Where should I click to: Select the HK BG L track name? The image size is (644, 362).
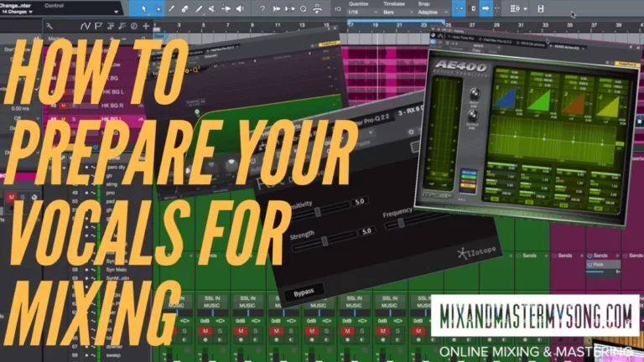(x=113, y=92)
